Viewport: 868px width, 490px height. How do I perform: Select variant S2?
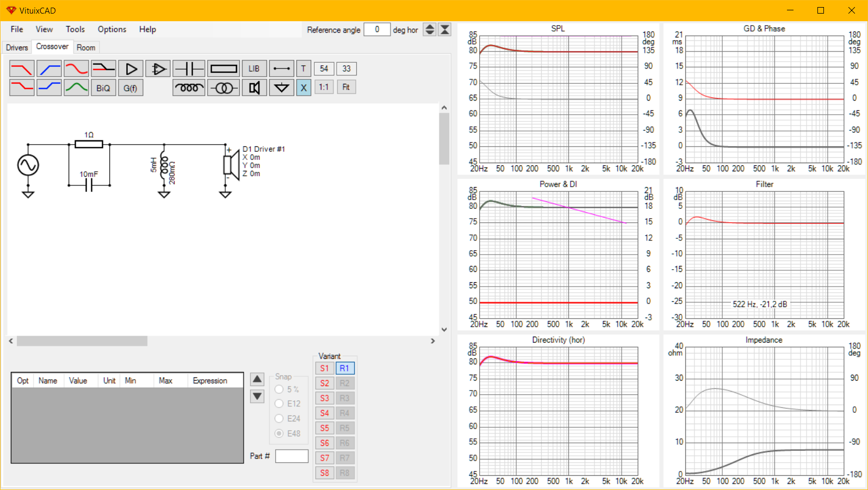(325, 383)
